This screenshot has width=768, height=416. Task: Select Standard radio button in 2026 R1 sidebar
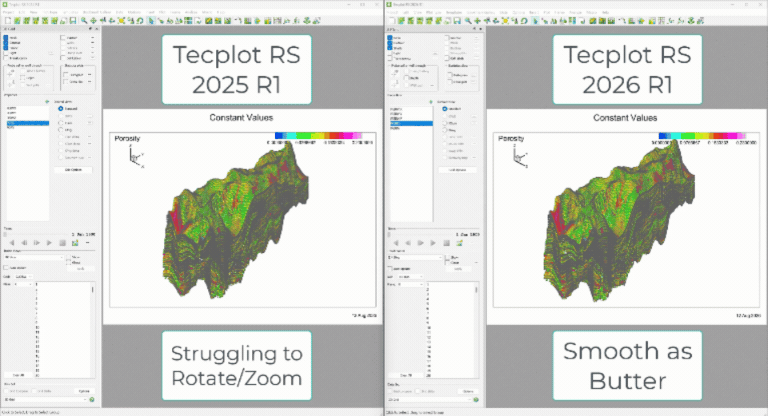coord(444,108)
